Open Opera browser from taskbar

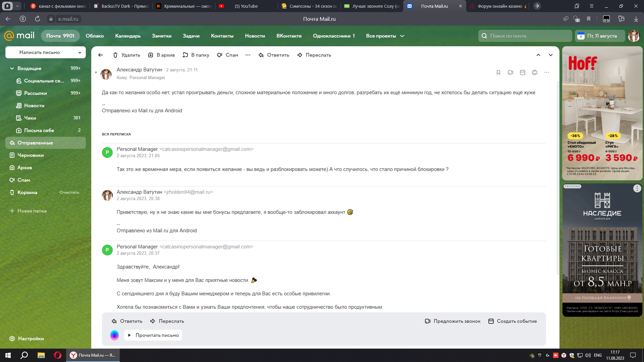click(58, 355)
